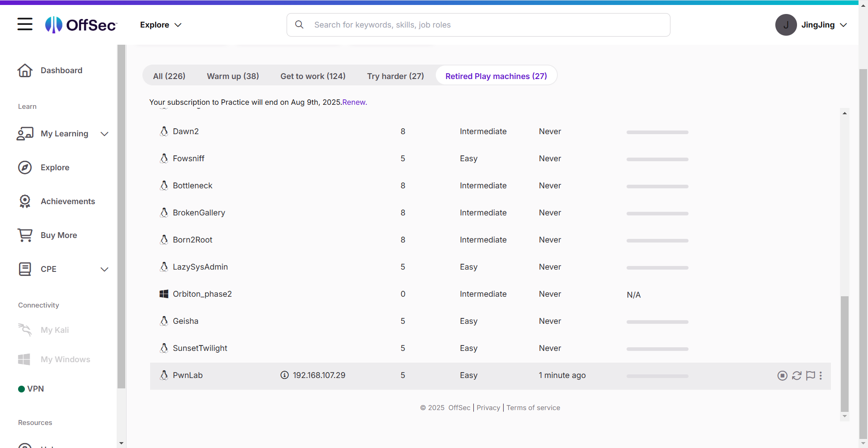The height and width of the screenshot is (448, 868).
Task: Open the Privacy link in footer
Action: [x=488, y=408]
